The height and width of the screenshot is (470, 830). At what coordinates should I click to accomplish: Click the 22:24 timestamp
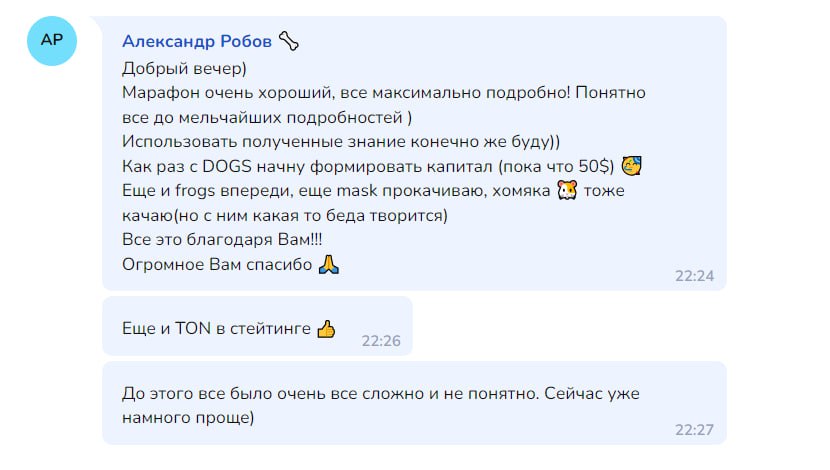694,276
